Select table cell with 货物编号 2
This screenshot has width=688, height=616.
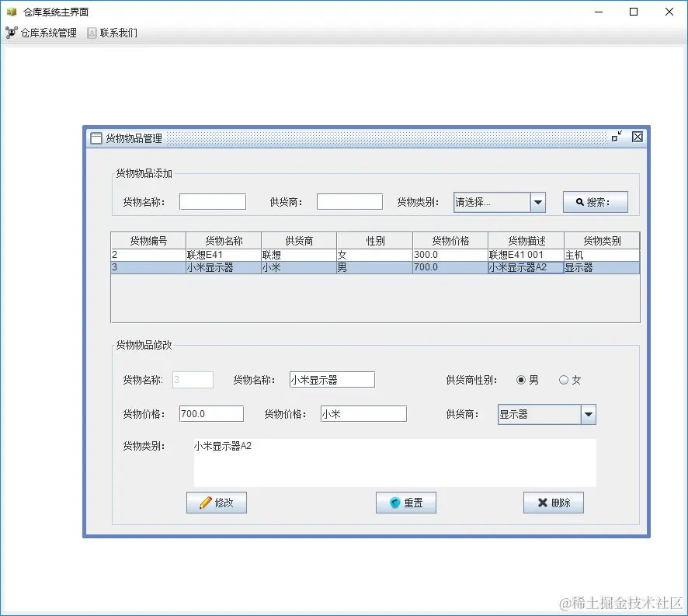click(x=148, y=255)
